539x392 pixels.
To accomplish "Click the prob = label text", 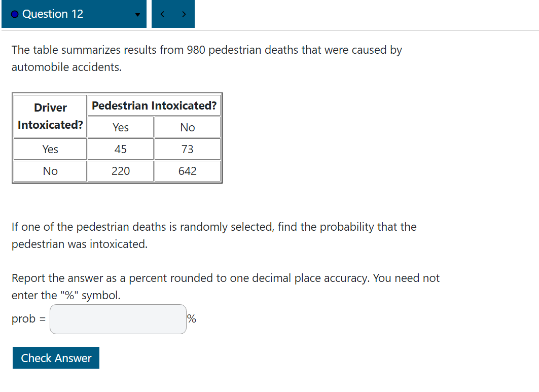I will point(26,318).
